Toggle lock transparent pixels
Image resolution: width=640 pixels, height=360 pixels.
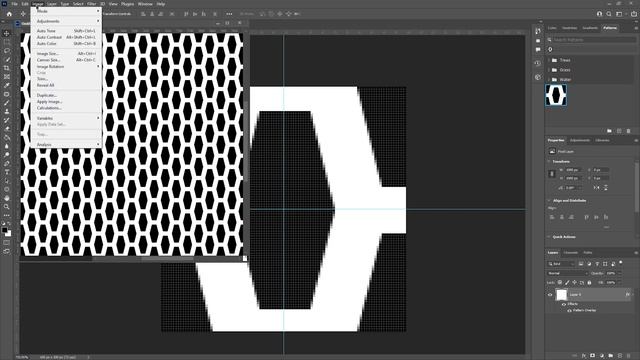click(x=560, y=282)
